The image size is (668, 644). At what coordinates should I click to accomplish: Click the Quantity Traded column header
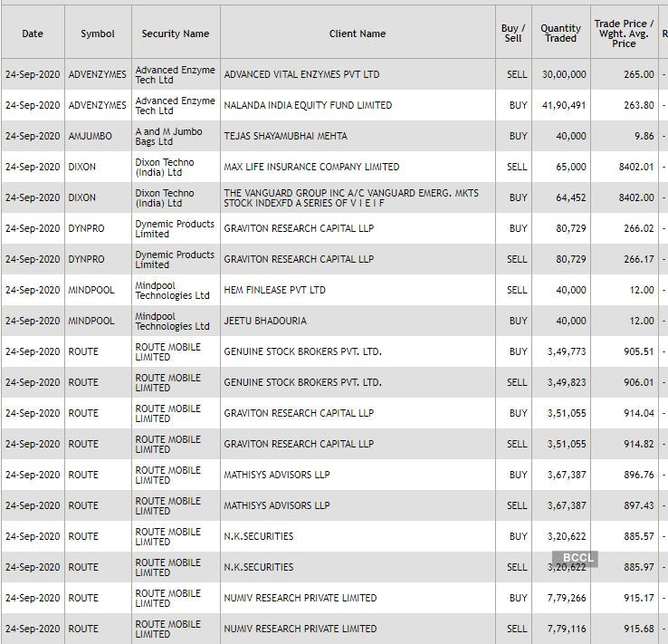(x=560, y=34)
